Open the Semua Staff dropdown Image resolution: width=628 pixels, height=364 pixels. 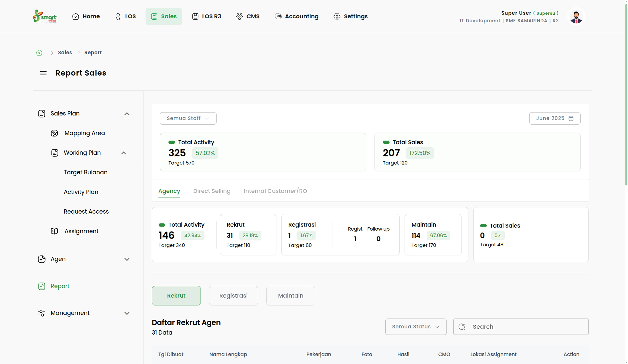[188, 118]
